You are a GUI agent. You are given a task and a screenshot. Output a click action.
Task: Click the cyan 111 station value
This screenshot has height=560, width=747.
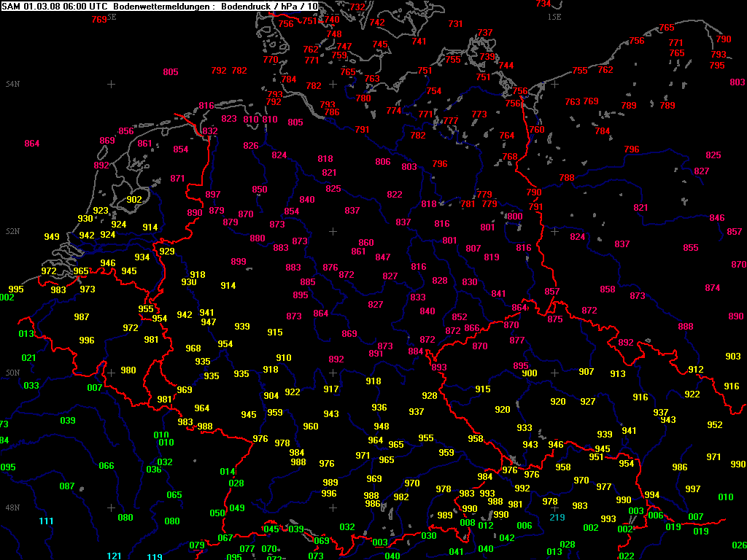pos(46,521)
